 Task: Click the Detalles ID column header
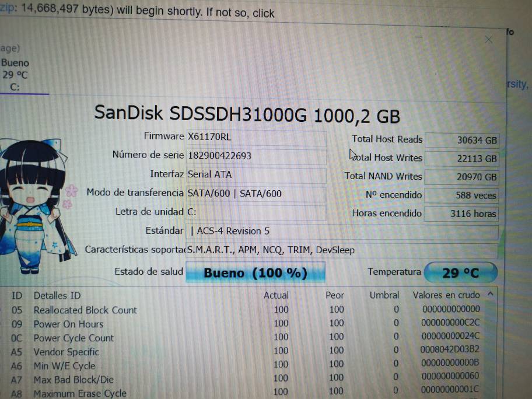coord(57,296)
